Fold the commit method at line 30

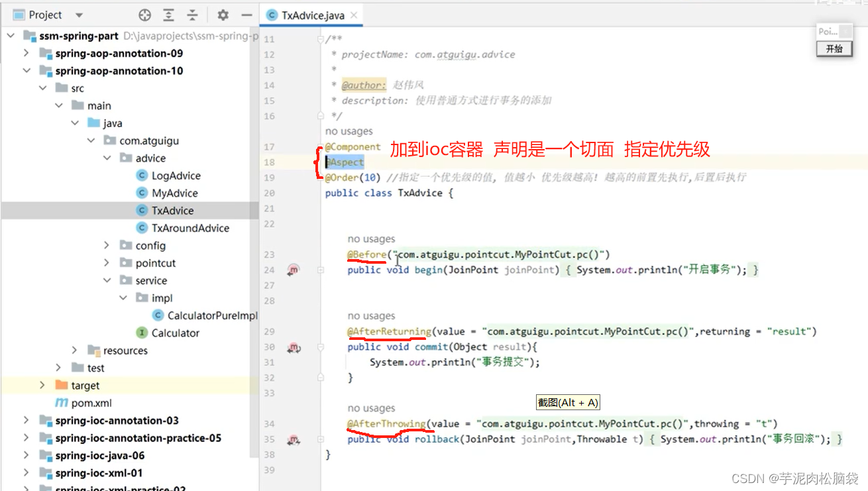[x=321, y=347]
